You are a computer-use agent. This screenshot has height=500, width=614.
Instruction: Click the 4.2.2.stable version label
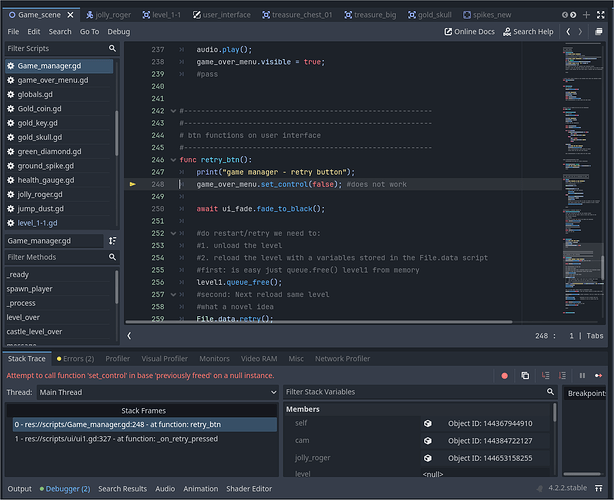567,488
